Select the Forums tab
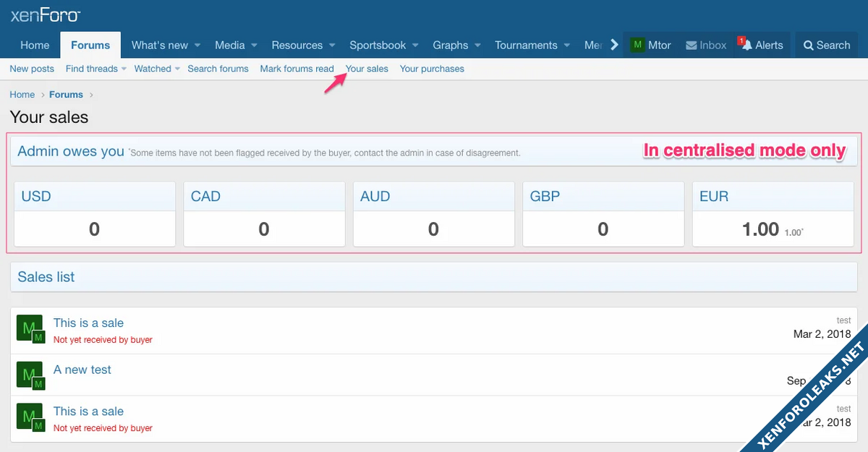 coord(90,45)
